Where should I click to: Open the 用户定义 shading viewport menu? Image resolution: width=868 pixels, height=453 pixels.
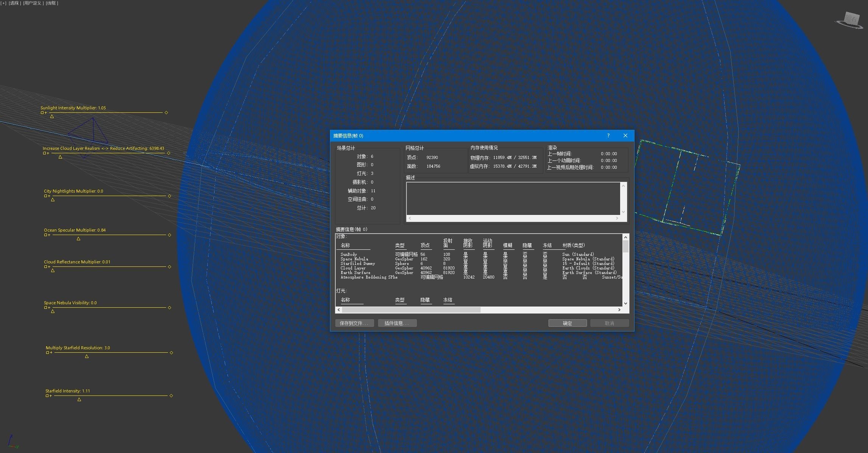click(33, 3)
